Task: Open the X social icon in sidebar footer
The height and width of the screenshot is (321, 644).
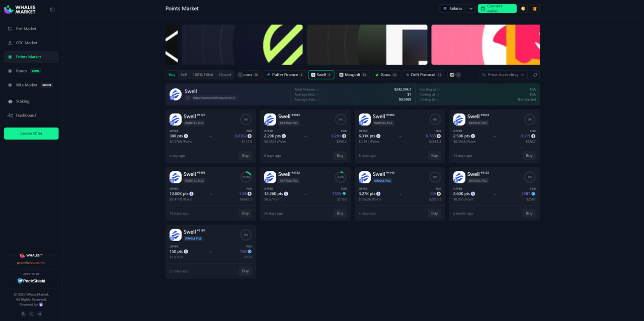Action: [x=31, y=314]
